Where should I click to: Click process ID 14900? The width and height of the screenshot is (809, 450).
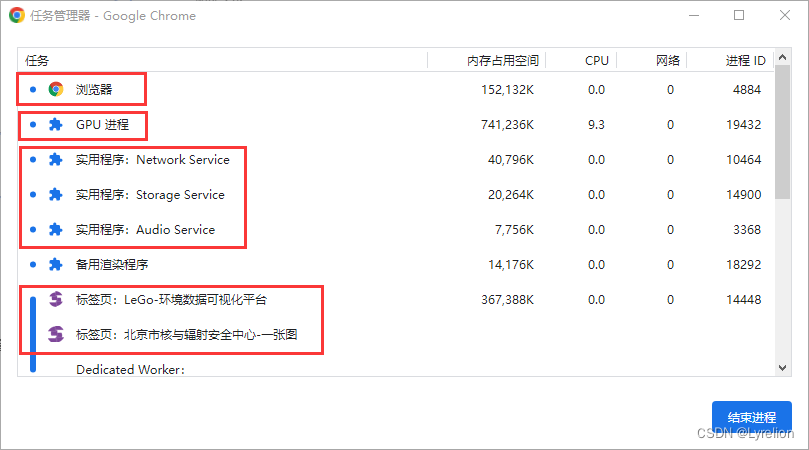[743, 195]
